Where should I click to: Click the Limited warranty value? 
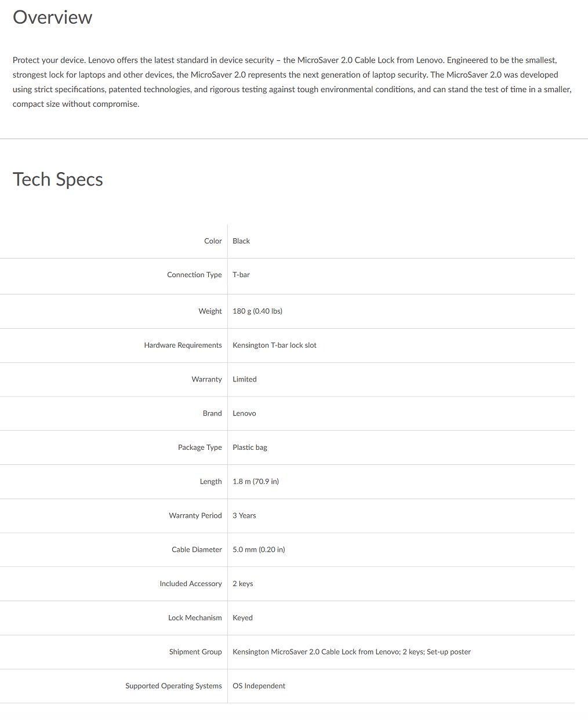pos(245,379)
